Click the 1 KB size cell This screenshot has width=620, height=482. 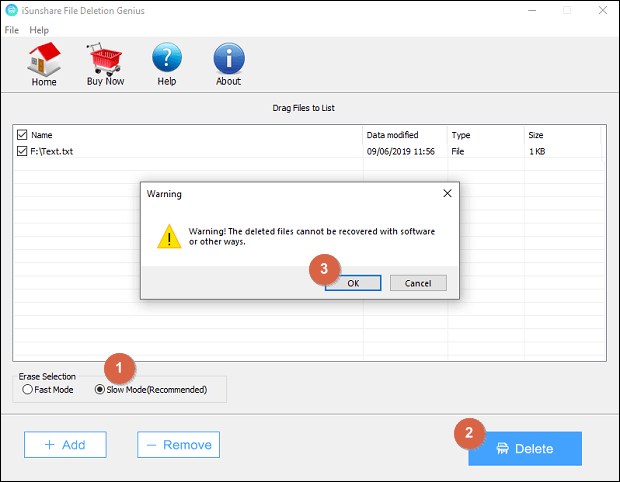tap(537, 151)
